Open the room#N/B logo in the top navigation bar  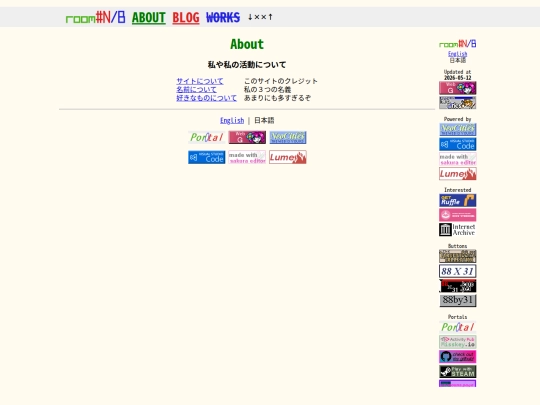95,17
